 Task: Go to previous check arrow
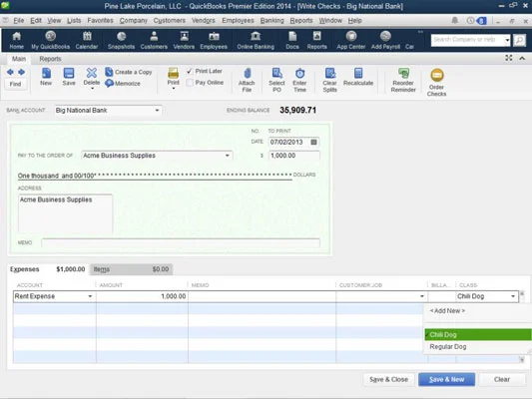point(10,72)
